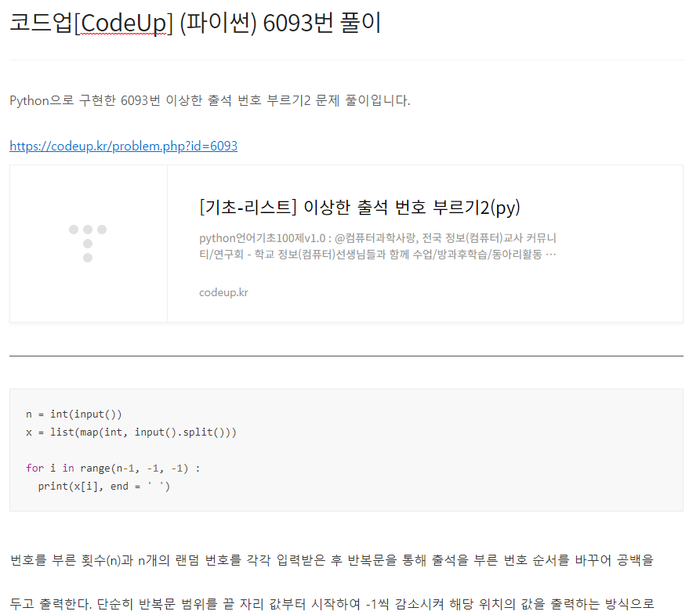Click the intro sentence starting with Python으로 구현한
This screenshot has width=700, height=615.
click(x=210, y=100)
